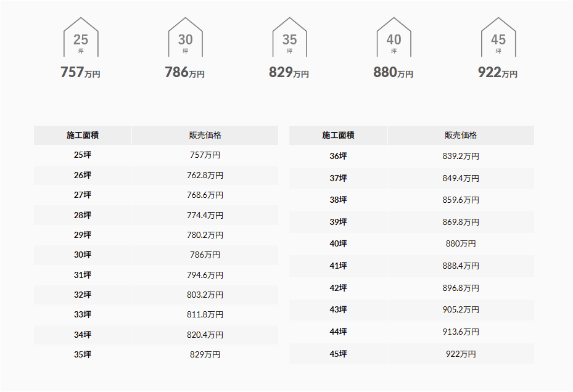Select the 36坪 row label

point(339,156)
